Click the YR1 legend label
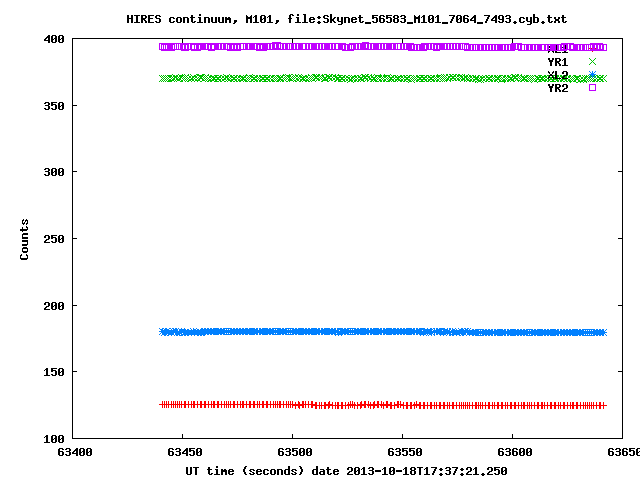Screen dimensions: 640x480 (x=558, y=62)
